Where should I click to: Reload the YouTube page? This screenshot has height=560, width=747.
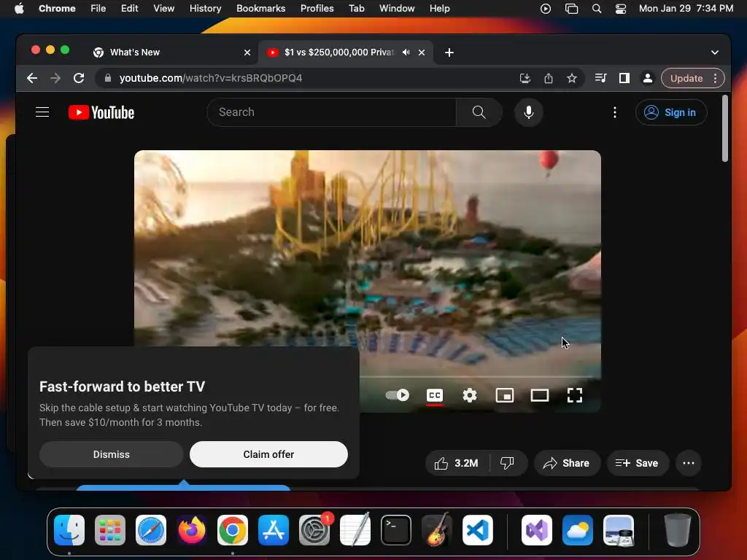tap(79, 78)
